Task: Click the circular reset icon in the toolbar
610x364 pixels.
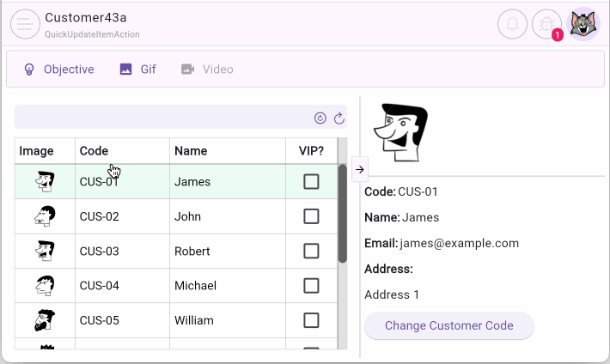Action: 320,118
